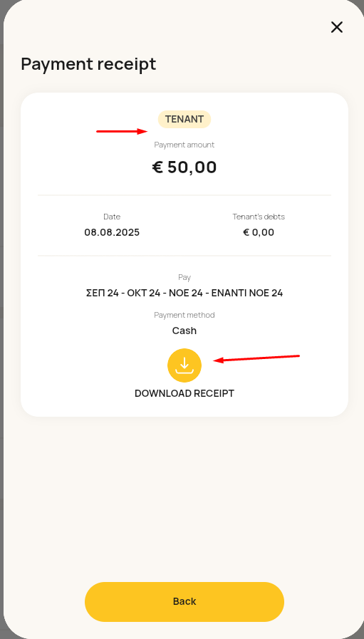Click the Date label

pos(112,217)
